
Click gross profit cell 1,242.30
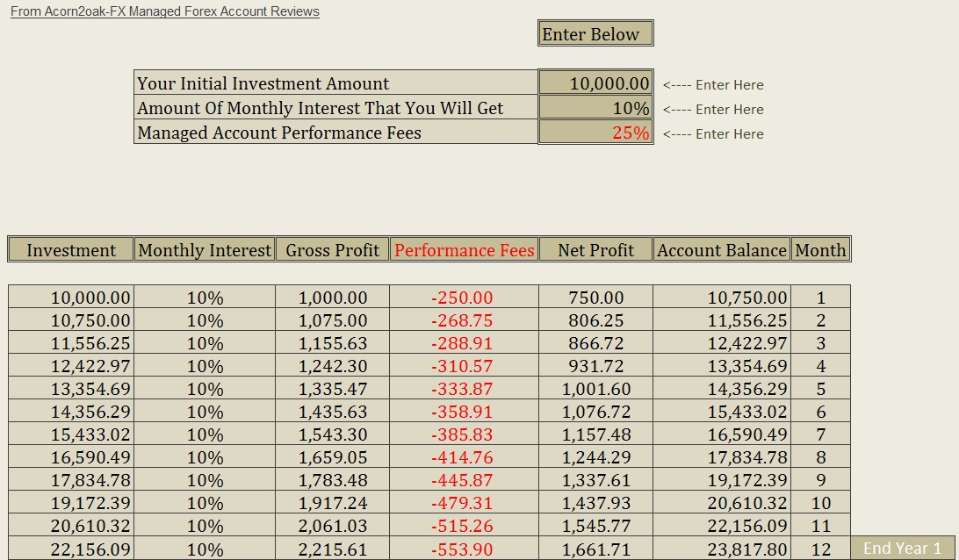click(x=332, y=366)
